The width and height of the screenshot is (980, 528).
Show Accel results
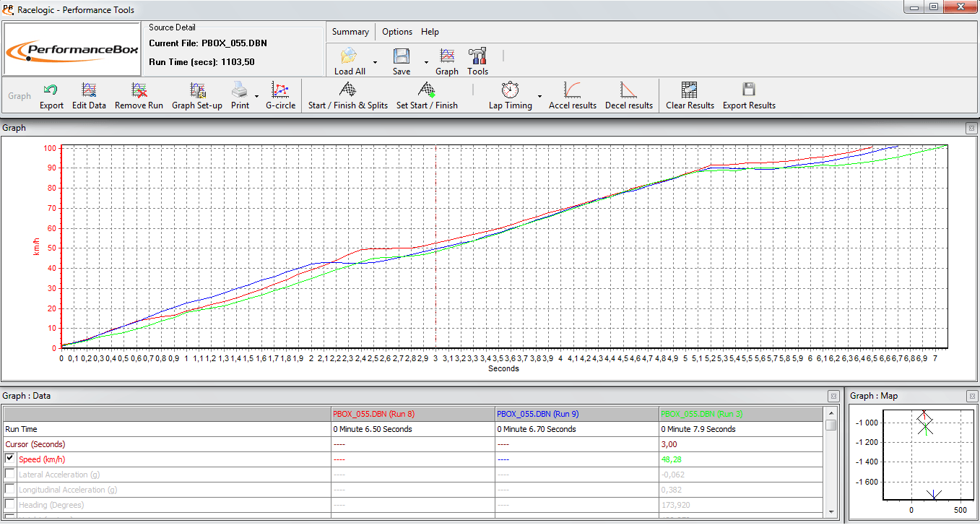coord(572,95)
